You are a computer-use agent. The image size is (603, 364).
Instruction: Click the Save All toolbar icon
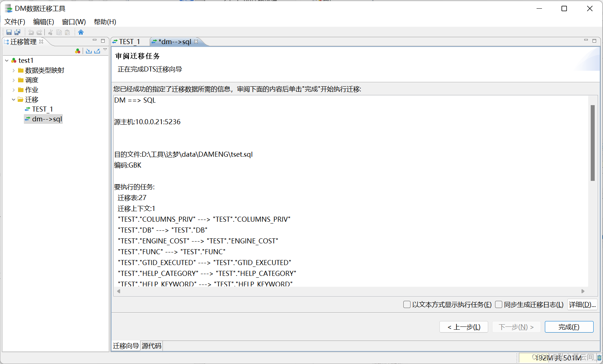tap(17, 32)
